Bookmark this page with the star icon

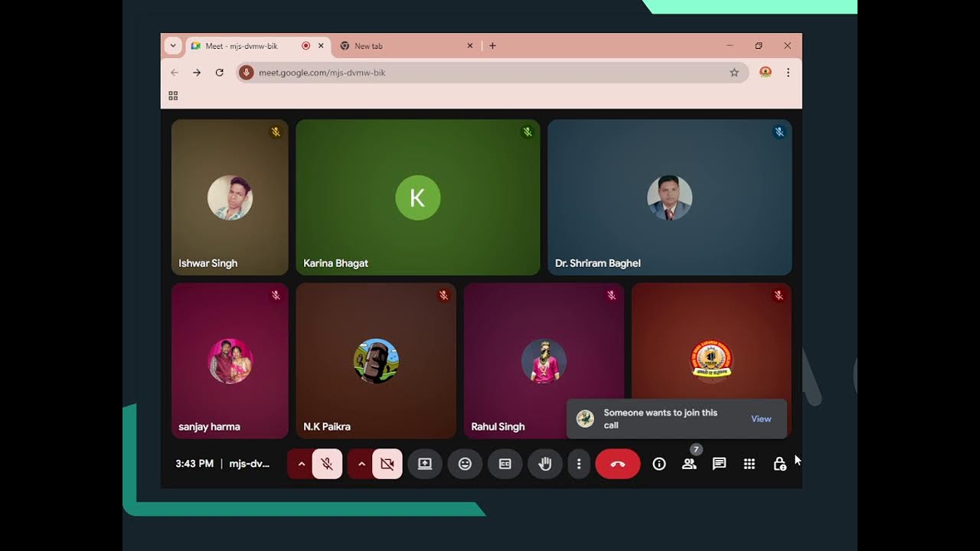(x=734, y=73)
